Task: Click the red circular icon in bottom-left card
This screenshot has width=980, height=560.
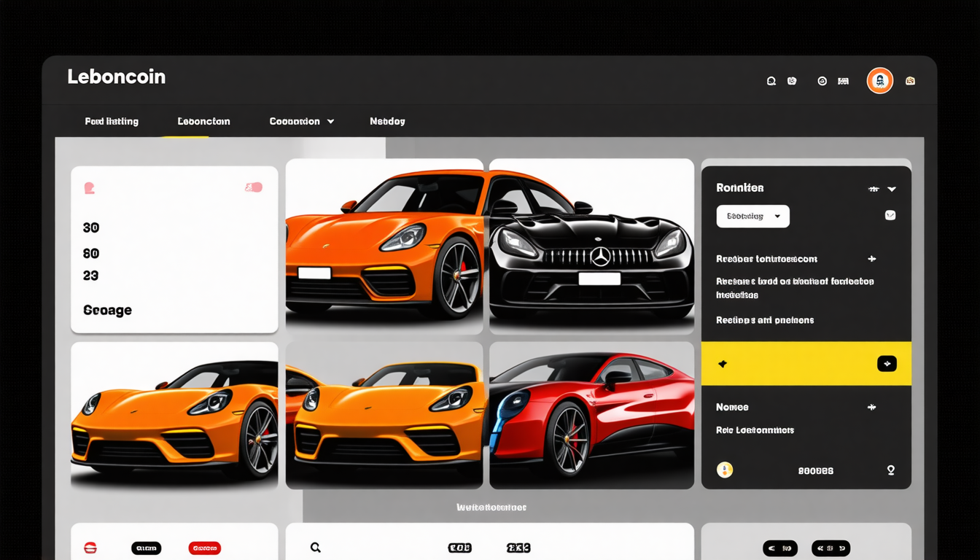Action: click(90, 548)
